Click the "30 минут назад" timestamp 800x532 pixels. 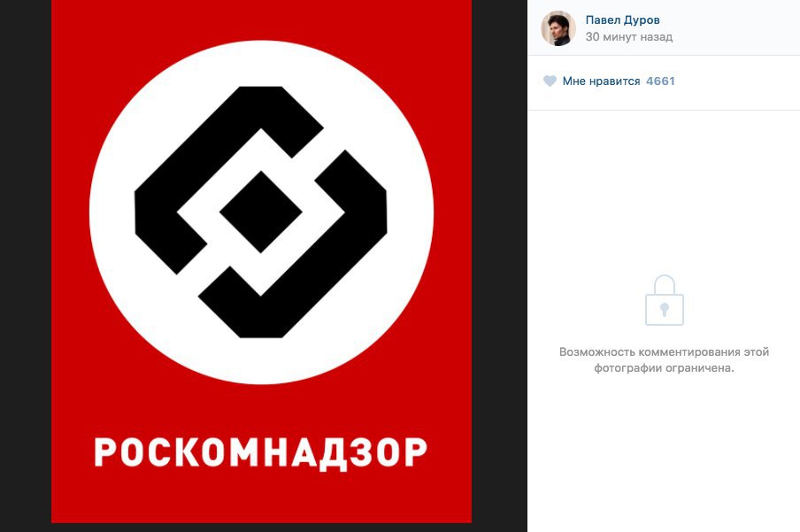pyautogui.click(x=628, y=37)
